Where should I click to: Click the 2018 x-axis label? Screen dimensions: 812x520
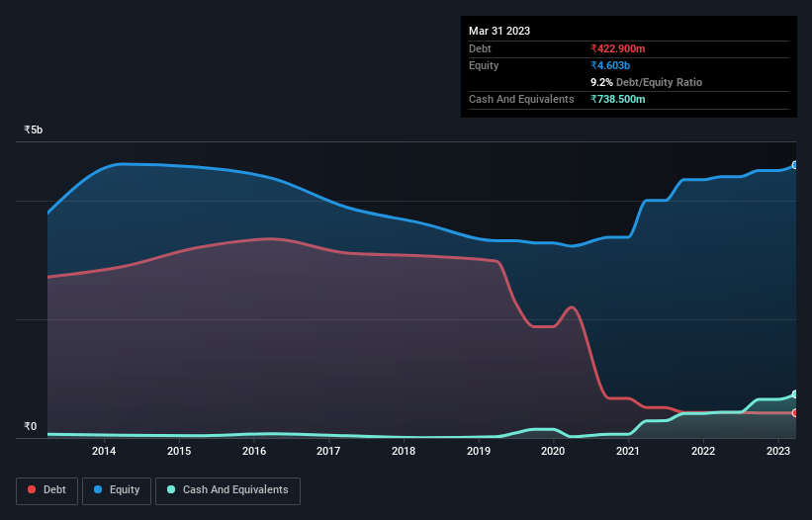pos(404,451)
